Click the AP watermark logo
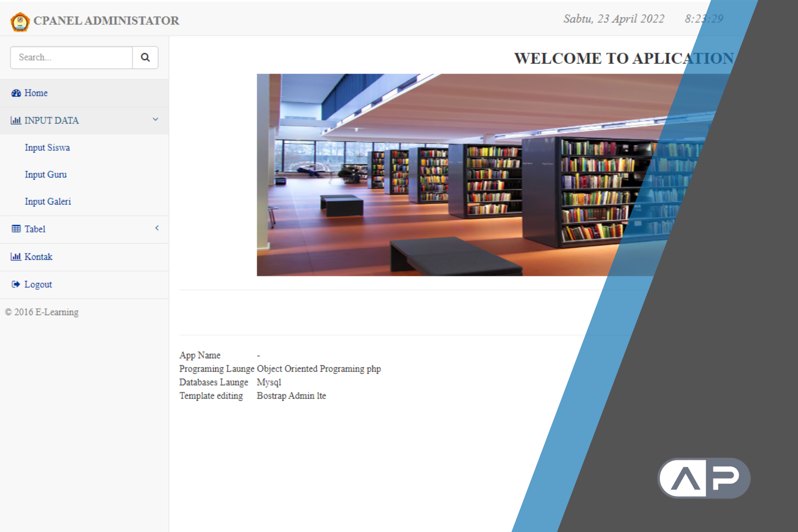Image resolution: width=798 pixels, height=532 pixels. (x=704, y=478)
